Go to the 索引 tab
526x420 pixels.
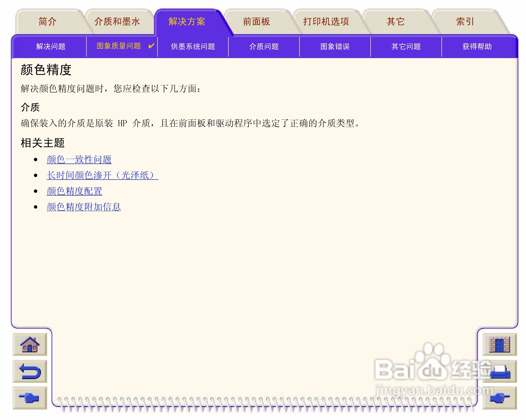(465, 21)
